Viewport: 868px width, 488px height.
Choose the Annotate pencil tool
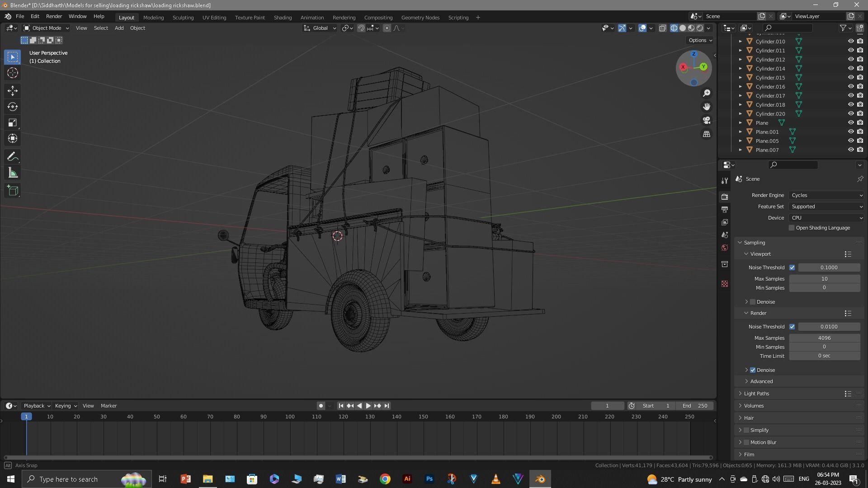click(x=13, y=157)
